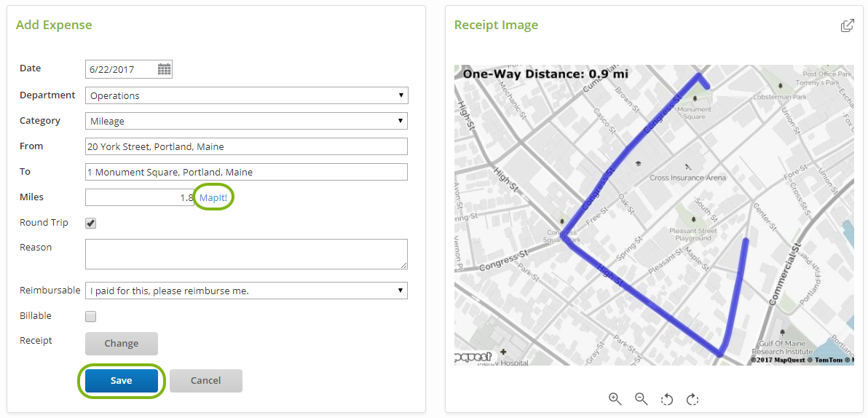Rotate receipt image counterclockwise
This screenshot has height=418, width=868.
tap(666, 399)
